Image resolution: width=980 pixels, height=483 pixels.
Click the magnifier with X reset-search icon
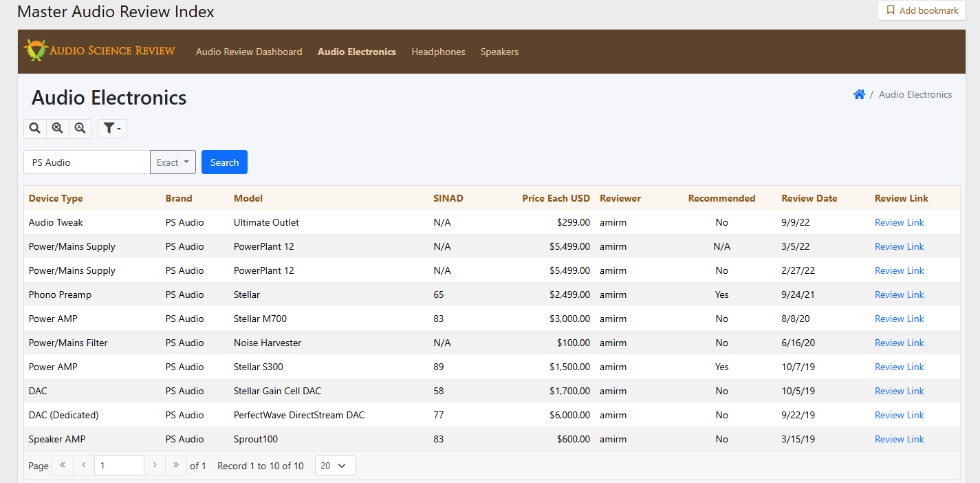[58, 129]
